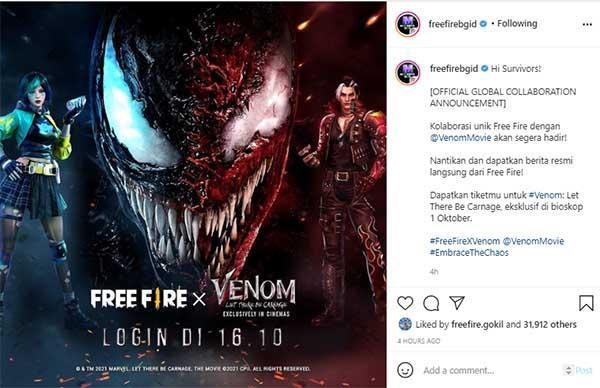Click the freefirebgid avatar in header
600x388 pixels.
pos(408,24)
